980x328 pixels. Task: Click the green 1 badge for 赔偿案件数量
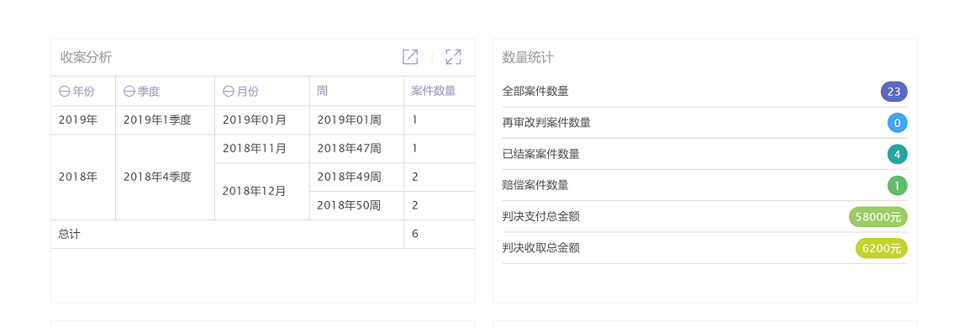pyautogui.click(x=898, y=185)
